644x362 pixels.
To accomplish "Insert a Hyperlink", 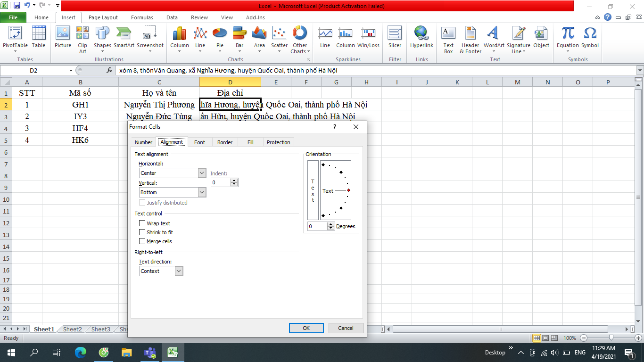I will (x=421, y=38).
